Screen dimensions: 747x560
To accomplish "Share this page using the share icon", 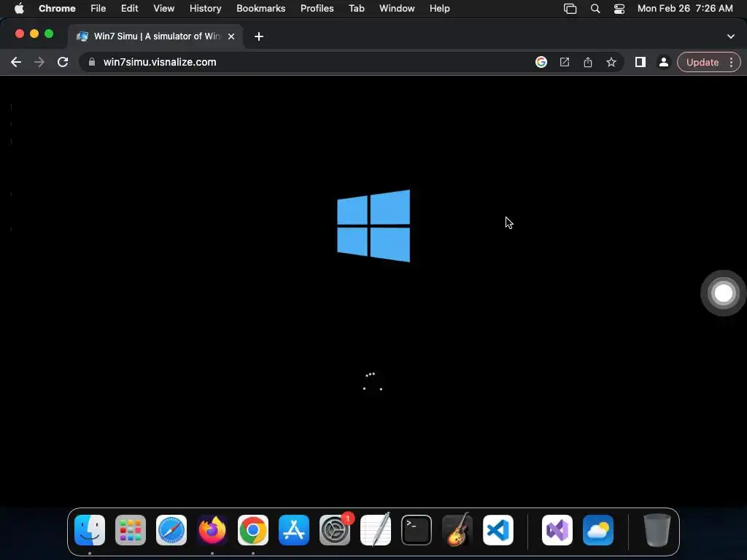I will [x=588, y=62].
